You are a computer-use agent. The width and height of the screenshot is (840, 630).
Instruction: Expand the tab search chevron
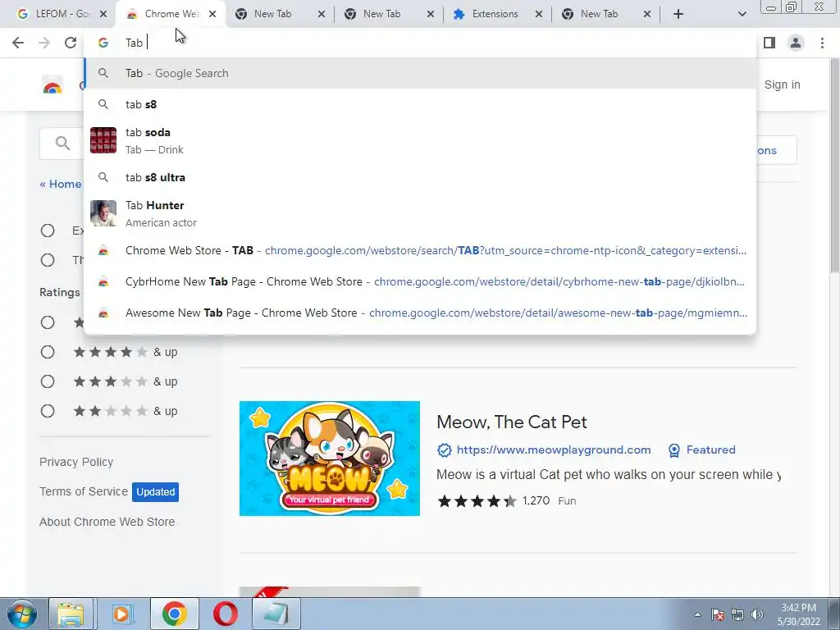click(742, 14)
